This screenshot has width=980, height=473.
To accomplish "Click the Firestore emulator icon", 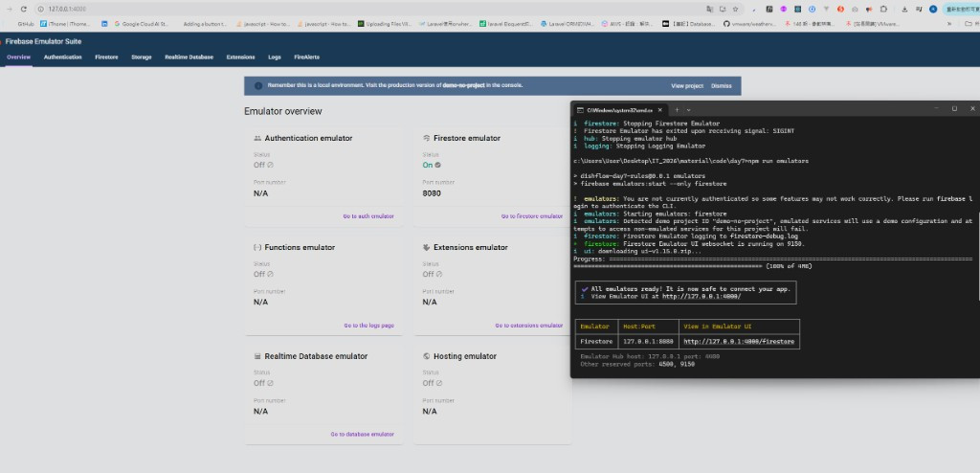I will coord(426,138).
